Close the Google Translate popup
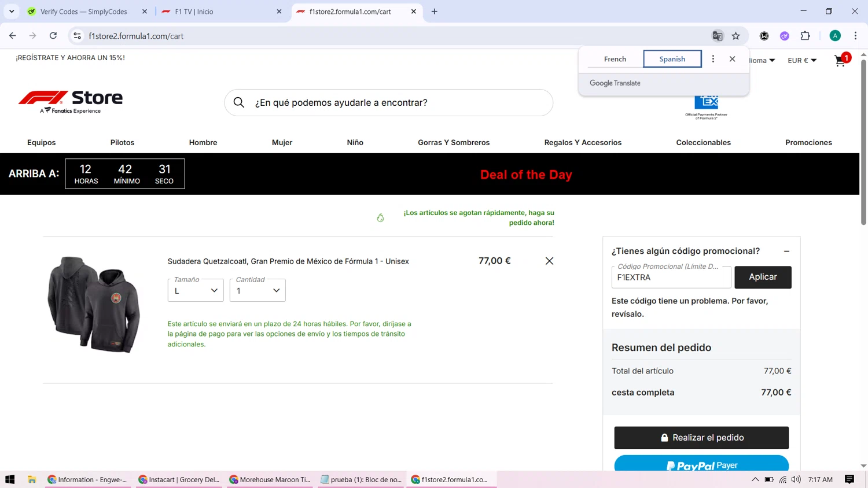868x488 pixels. pyautogui.click(x=732, y=59)
